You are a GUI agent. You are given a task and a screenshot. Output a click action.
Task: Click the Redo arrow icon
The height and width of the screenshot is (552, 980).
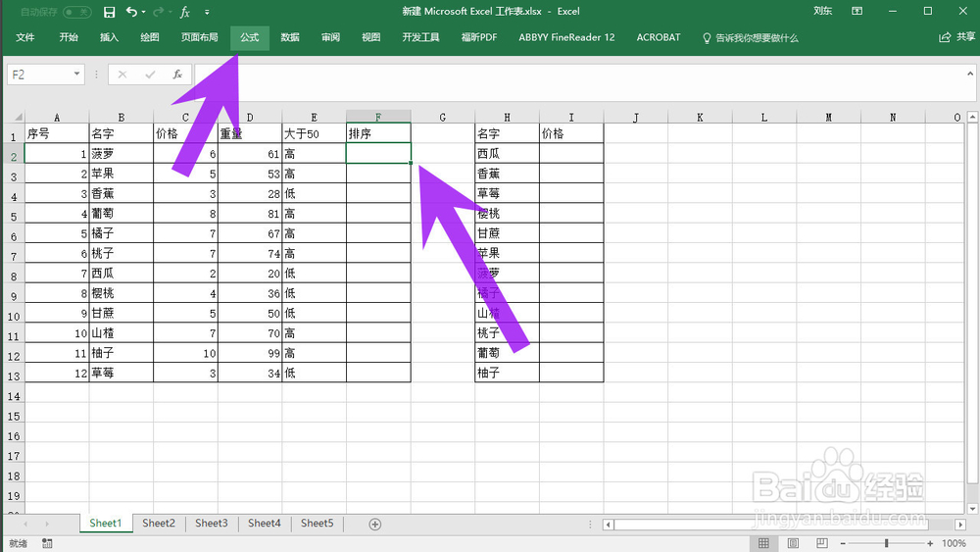(159, 12)
